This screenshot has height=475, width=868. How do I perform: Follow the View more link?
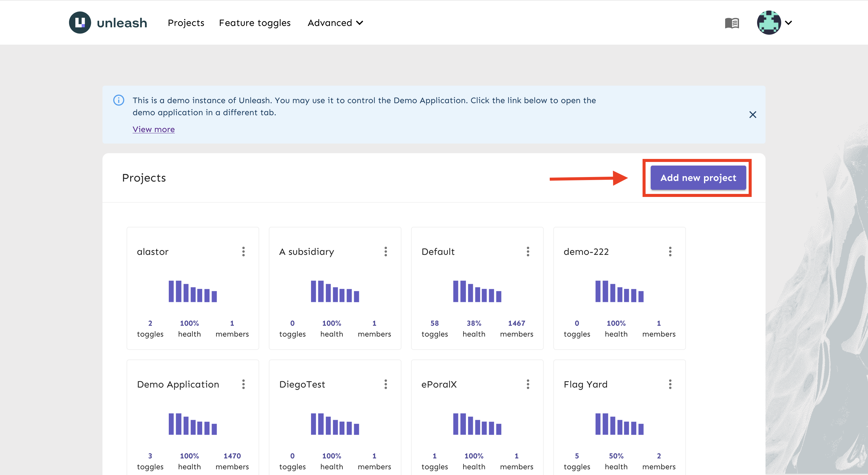tap(153, 129)
